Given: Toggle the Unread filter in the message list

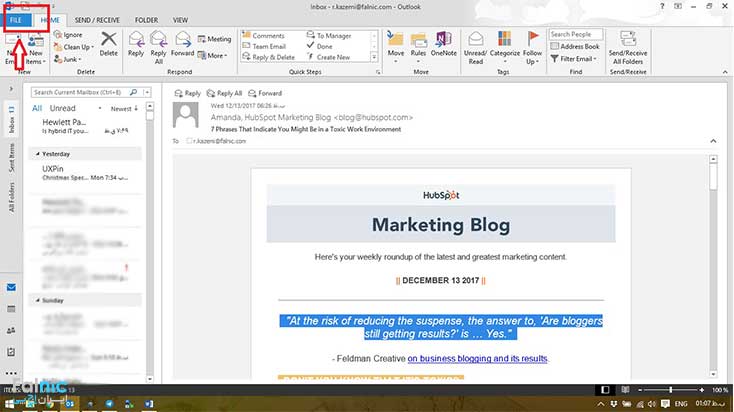Looking at the screenshot, I should click(x=62, y=108).
